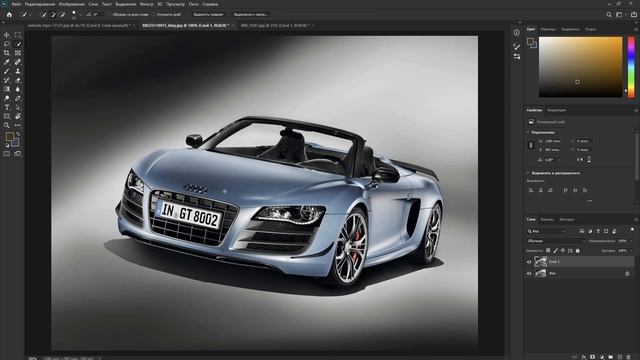640x360 pixels.
Task: Toggle the width-height link in Properties
Action: point(531,145)
